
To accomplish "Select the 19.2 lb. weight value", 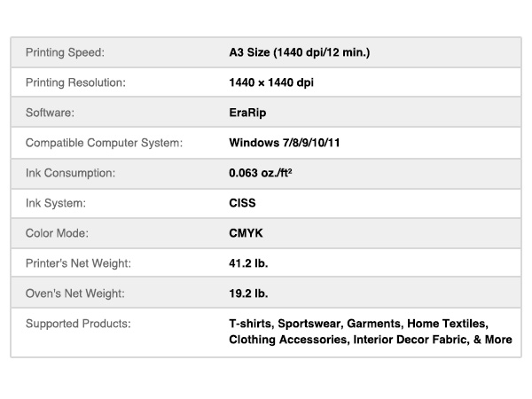I will [x=248, y=293].
